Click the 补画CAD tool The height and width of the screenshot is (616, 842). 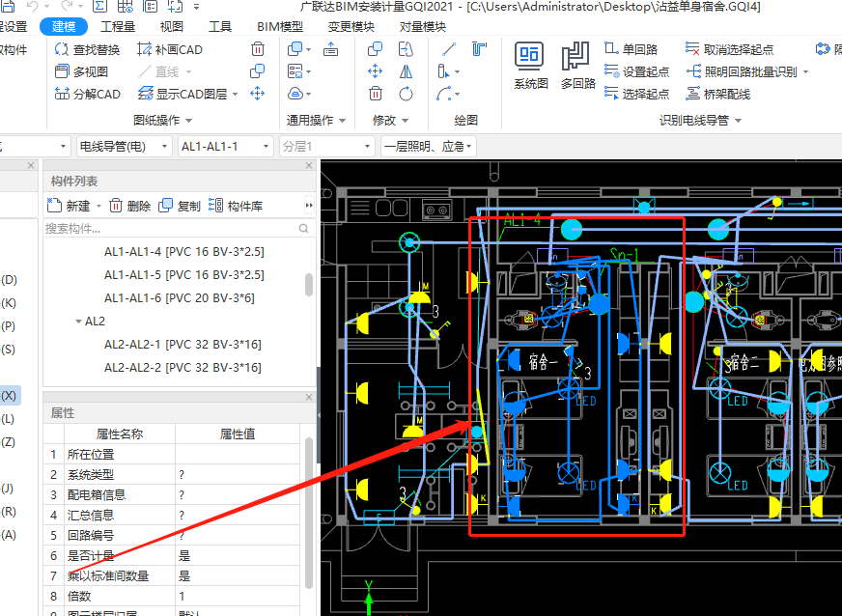pyautogui.click(x=170, y=49)
